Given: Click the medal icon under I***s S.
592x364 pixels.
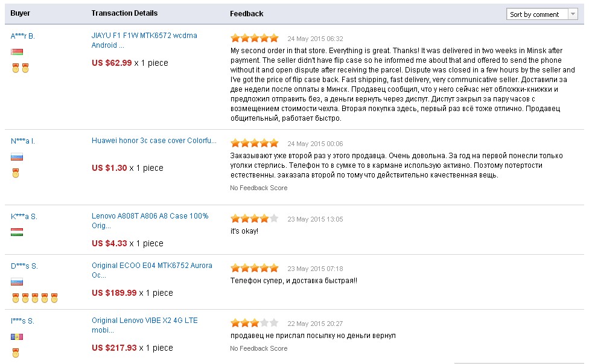Looking at the screenshot, I should click(16, 353).
